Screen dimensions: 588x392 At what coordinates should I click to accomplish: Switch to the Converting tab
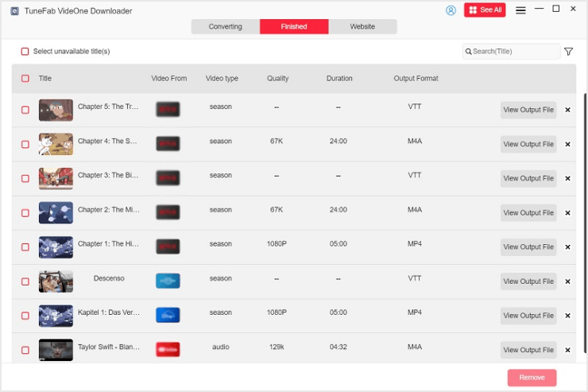[225, 27]
